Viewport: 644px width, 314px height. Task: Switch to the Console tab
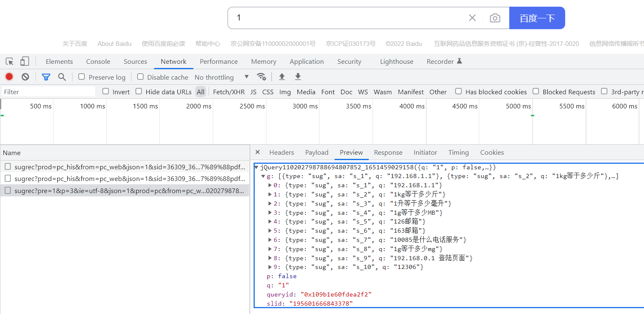coord(98,62)
